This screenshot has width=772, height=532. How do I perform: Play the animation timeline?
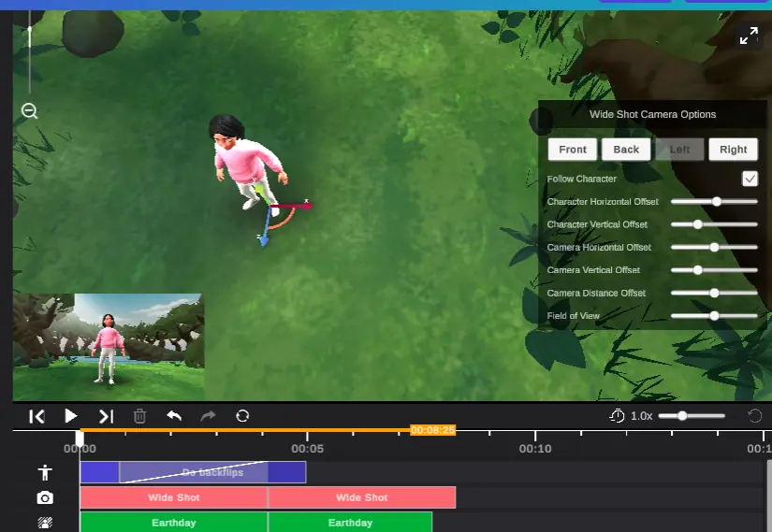pyautogui.click(x=71, y=416)
